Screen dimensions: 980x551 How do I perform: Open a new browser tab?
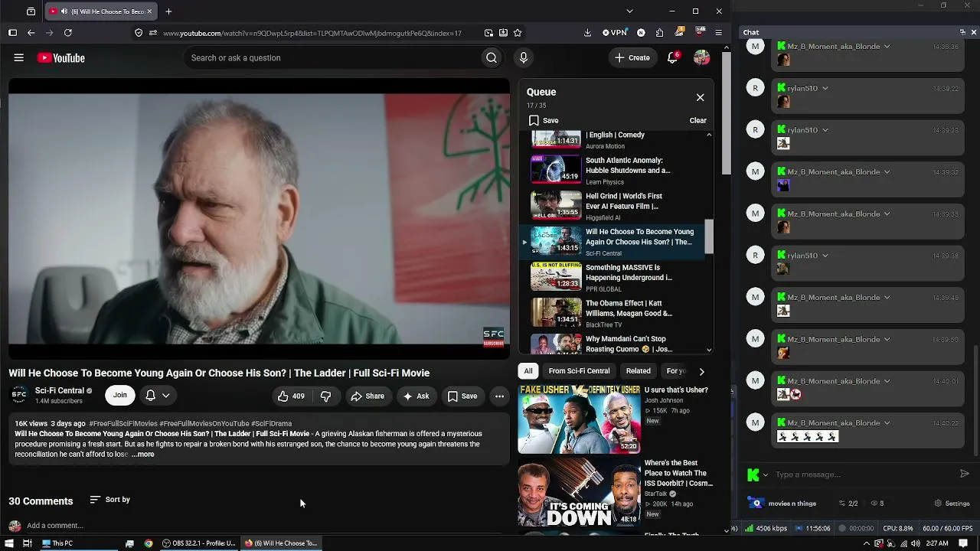click(168, 11)
